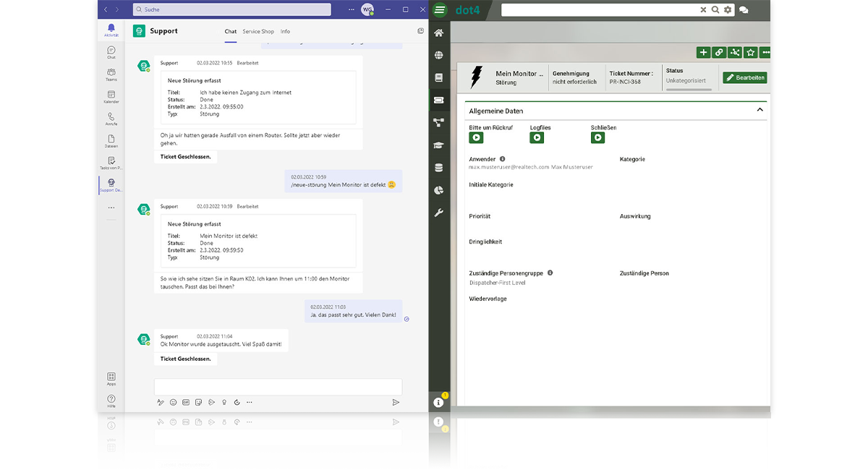Mark the ticket as favorite with the star icon
868x470 pixels.
[750, 52]
